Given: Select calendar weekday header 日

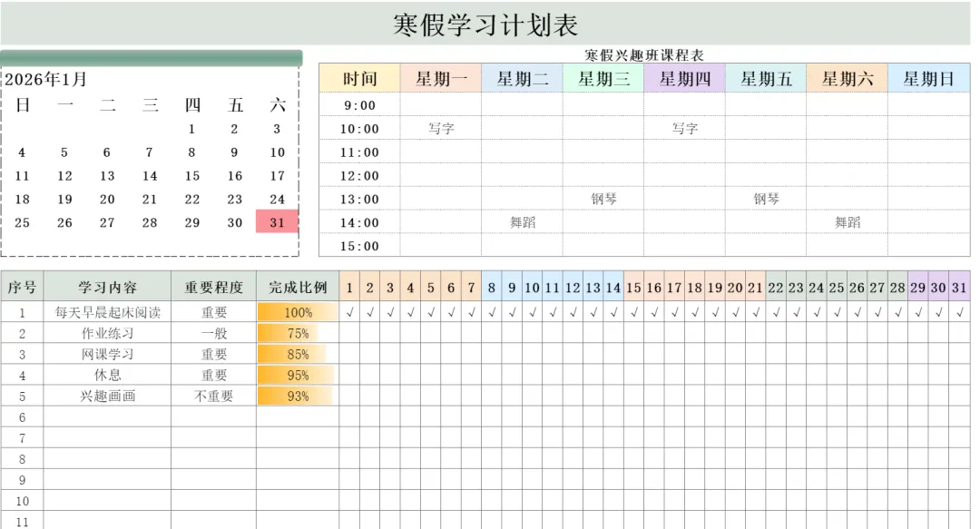Looking at the screenshot, I should (x=23, y=104).
